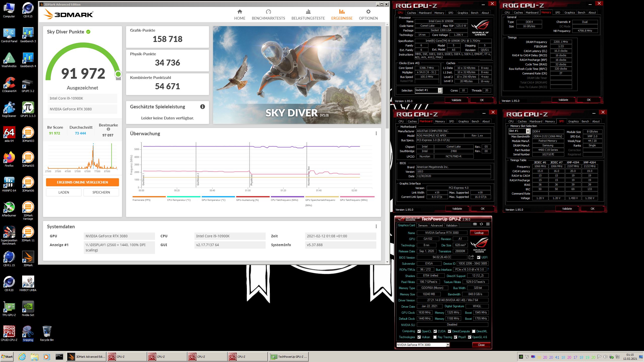Launch Nvidia Set shortcut
This screenshot has width=644, height=362.
pyautogui.click(x=28, y=309)
